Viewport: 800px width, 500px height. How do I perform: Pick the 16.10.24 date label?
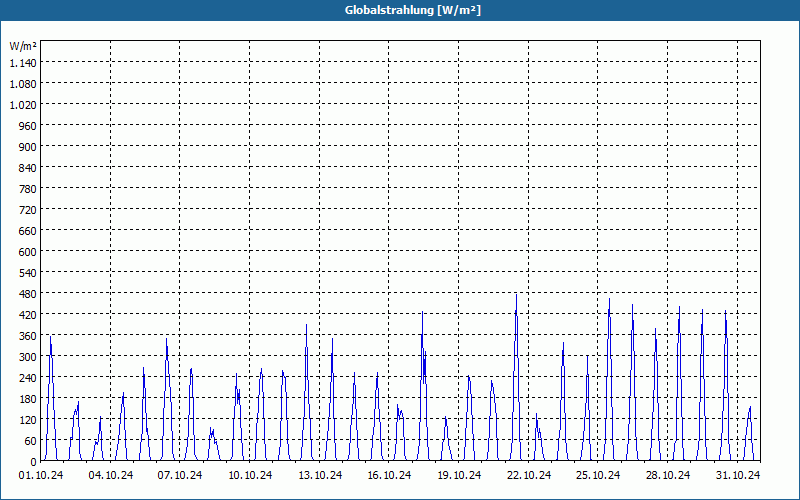pos(389,475)
